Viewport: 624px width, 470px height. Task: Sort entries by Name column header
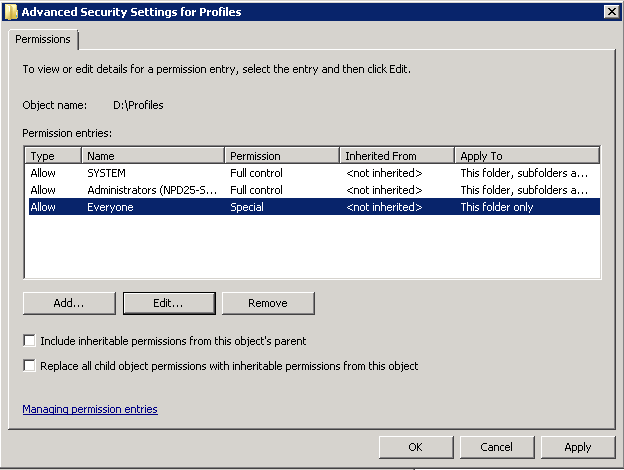(153, 156)
